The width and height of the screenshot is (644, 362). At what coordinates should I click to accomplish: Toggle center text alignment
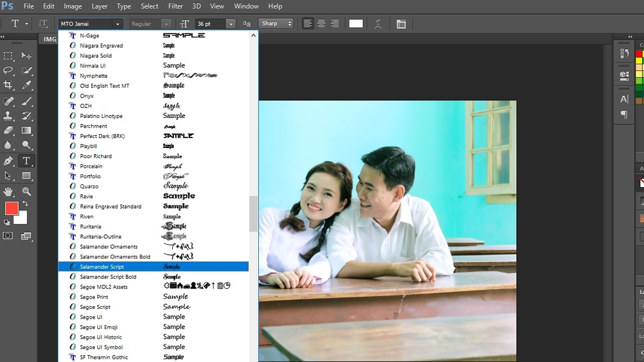pyautogui.click(x=320, y=23)
